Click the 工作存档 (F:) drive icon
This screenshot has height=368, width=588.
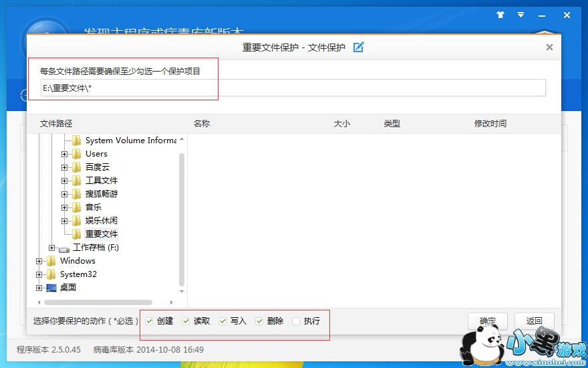click(x=64, y=249)
